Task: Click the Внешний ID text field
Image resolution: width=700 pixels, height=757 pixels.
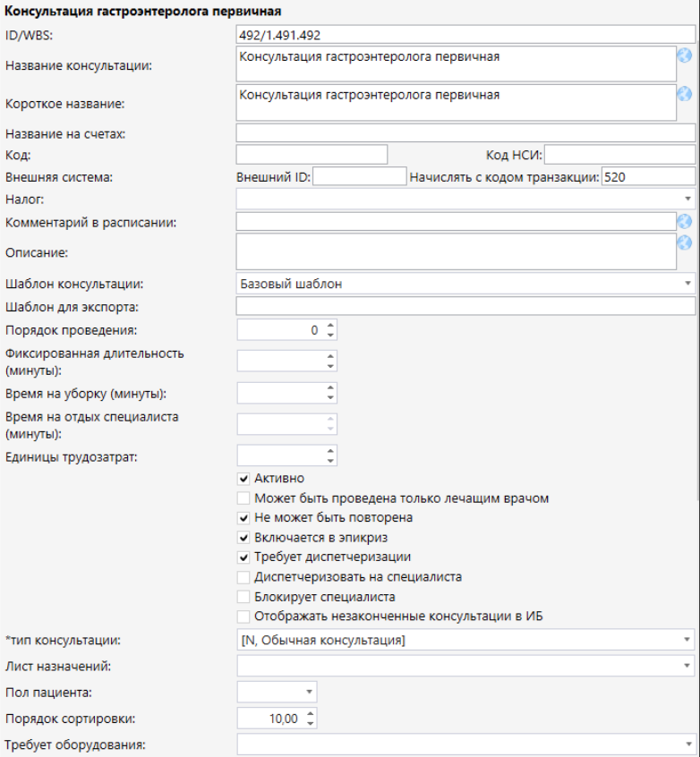Action: [x=359, y=177]
